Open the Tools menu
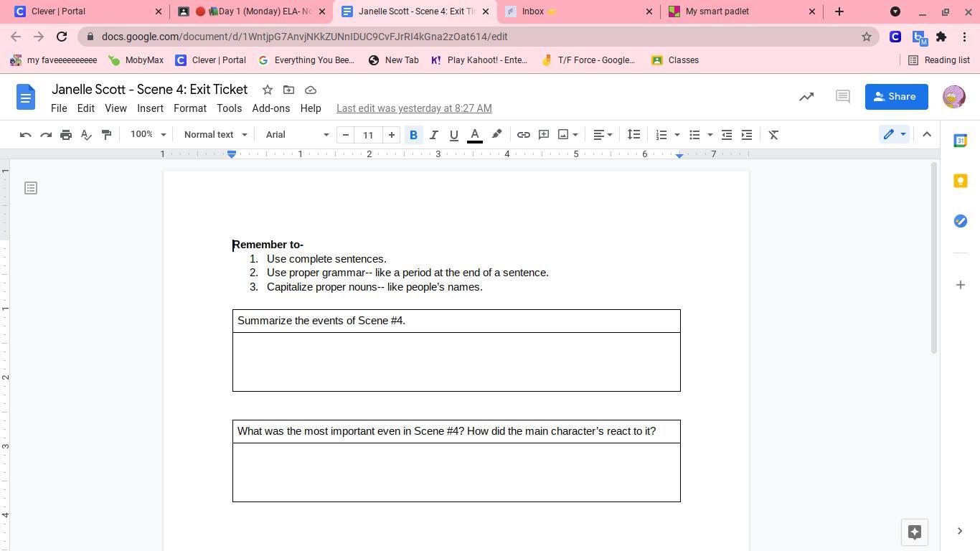This screenshot has height=551, width=980. tap(229, 108)
